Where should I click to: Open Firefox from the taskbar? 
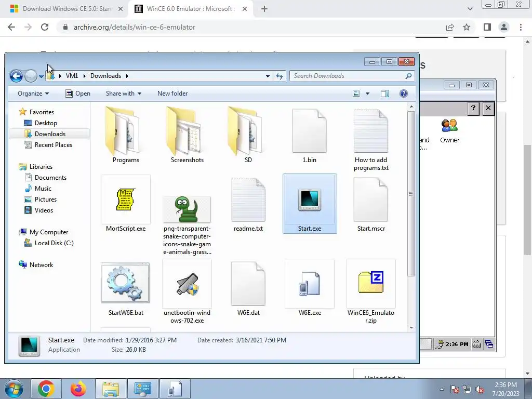[x=78, y=389]
